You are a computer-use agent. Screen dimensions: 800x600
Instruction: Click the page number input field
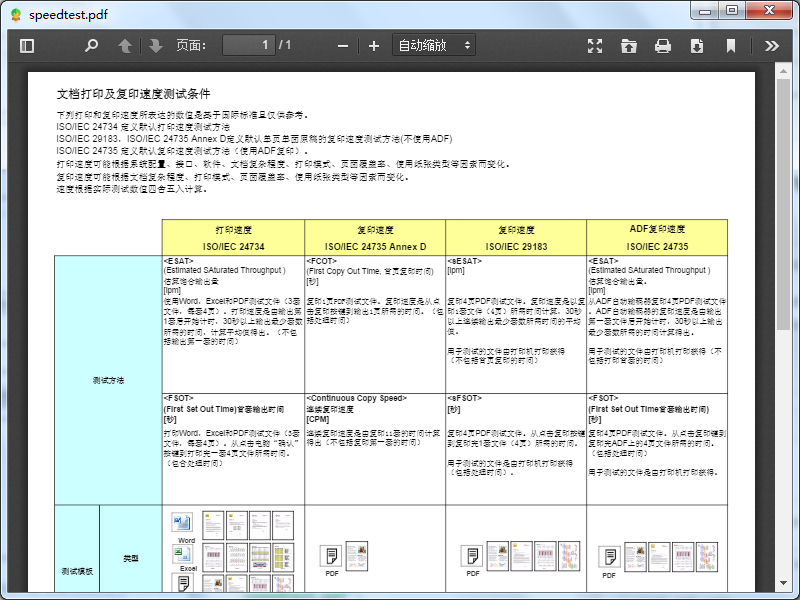(249, 45)
